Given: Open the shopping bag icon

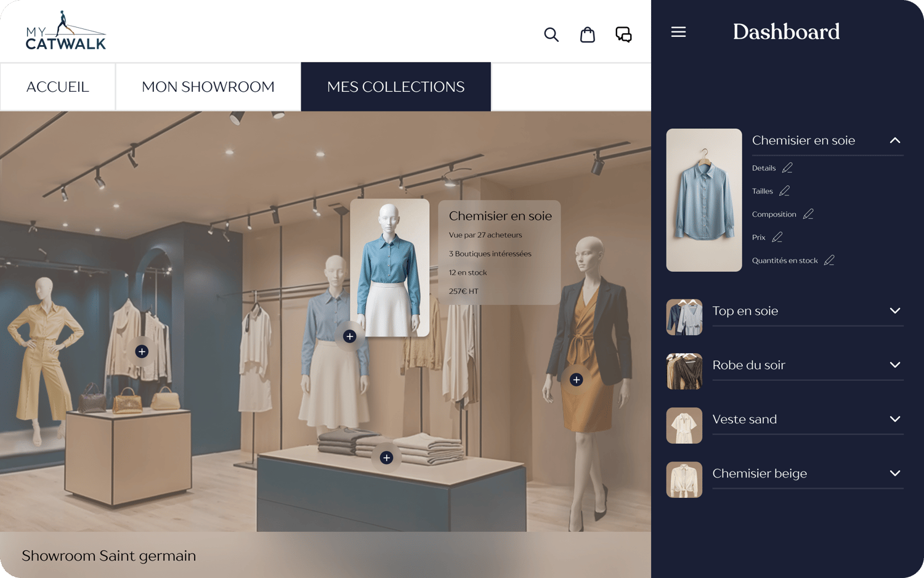Looking at the screenshot, I should pos(588,35).
